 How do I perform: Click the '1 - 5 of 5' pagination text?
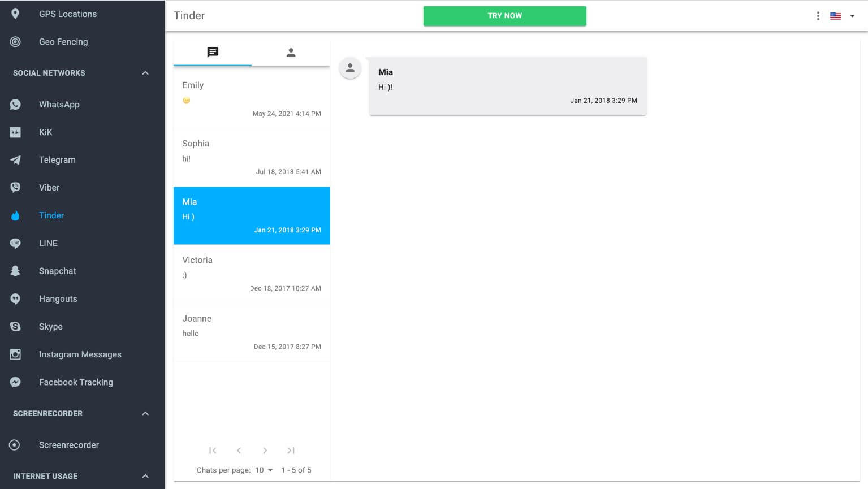pyautogui.click(x=296, y=470)
